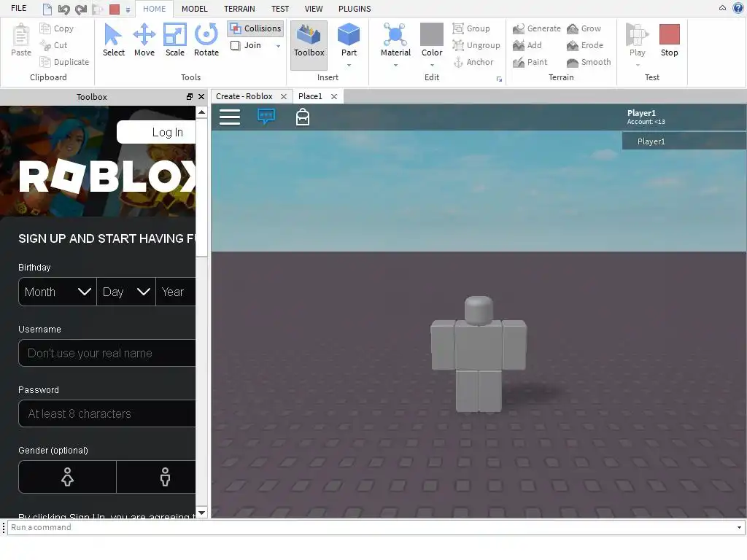
Task: Open the Year birthday dropdown
Action: (x=176, y=292)
